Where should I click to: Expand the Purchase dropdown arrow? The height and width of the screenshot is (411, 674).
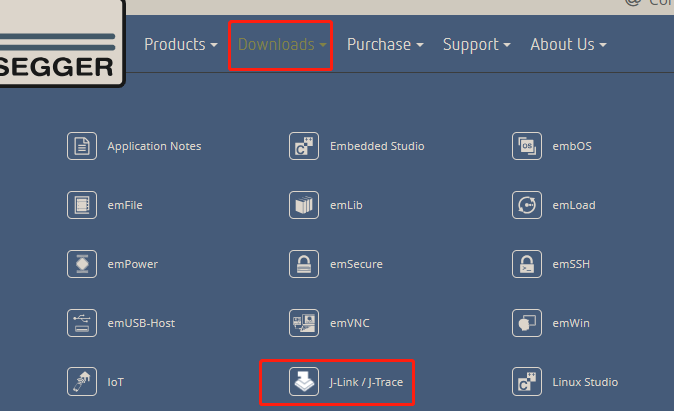click(x=420, y=45)
